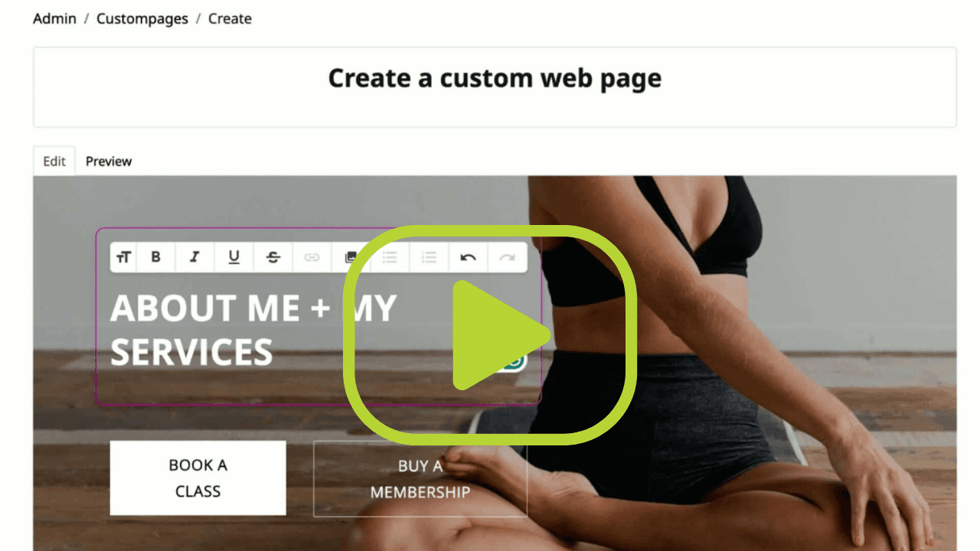
Task: Go to Admin in the breadcrumb
Action: [x=55, y=18]
